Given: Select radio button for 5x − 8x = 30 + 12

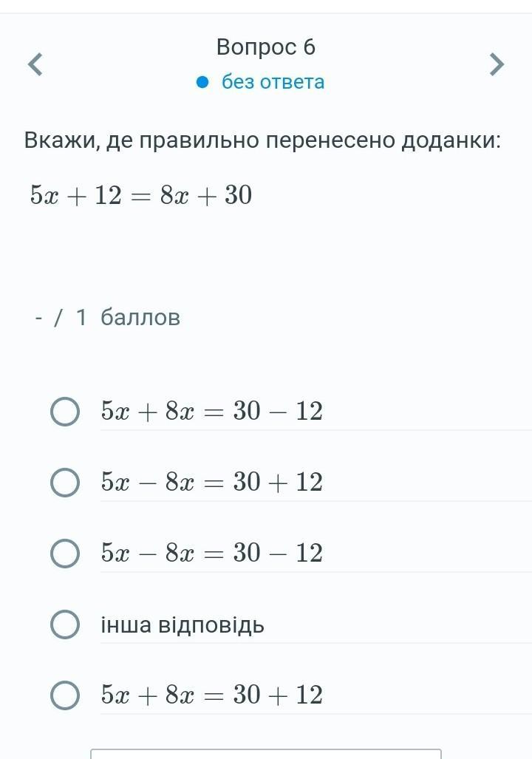Looking at the screenshot, I should click(x=65, y=483).
